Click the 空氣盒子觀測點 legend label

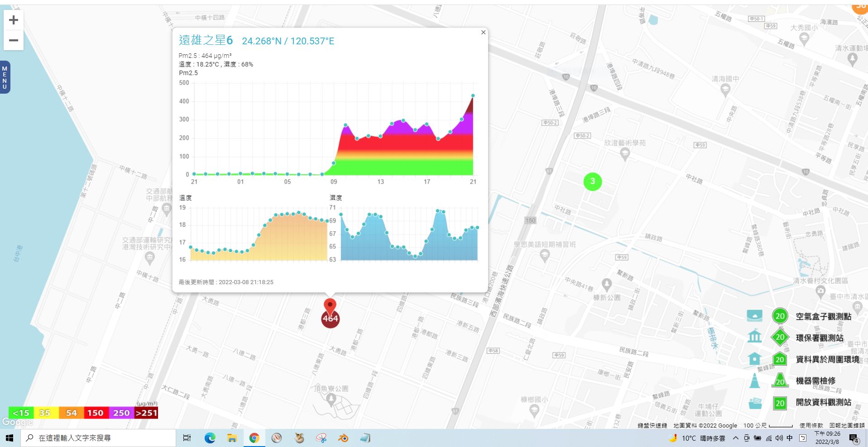(824, 316)
